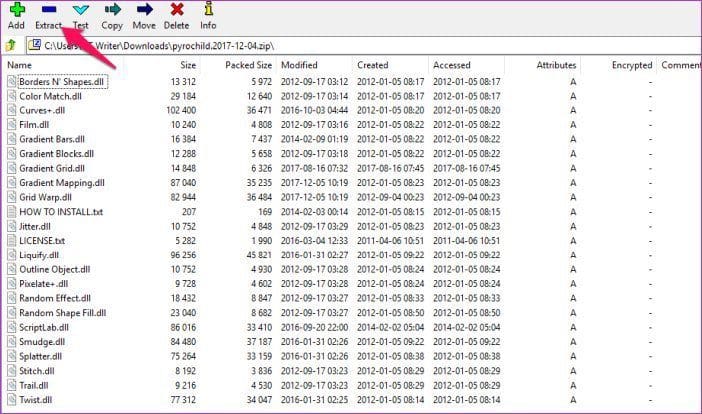The width and height of the screenshot is (702, 414).
Task: Select the Move arrow toolbar icon
Action: point(145,9)
